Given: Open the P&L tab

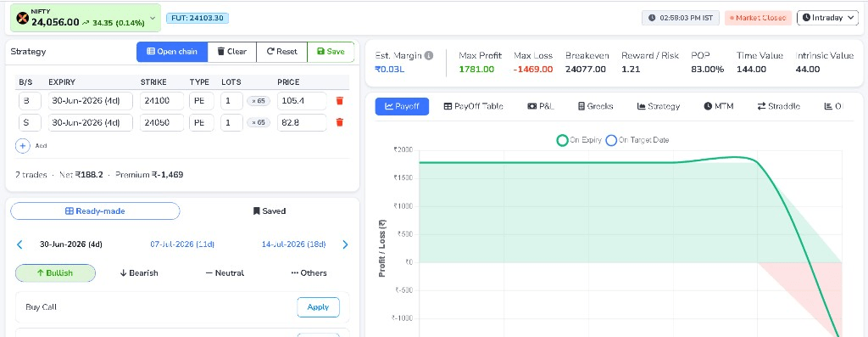Looking at the screenshot, I should pos(541,106).
